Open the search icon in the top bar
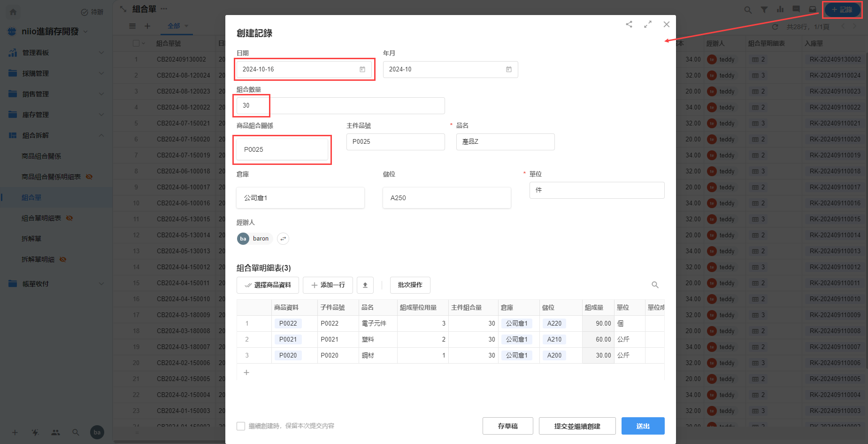 click(748, 9)
